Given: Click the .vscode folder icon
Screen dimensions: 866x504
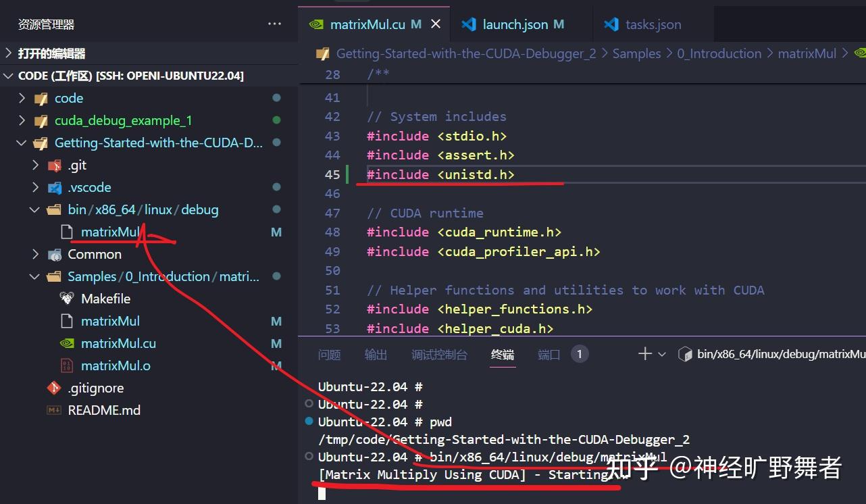Looking at the screenshot, I should coord(54,187).
